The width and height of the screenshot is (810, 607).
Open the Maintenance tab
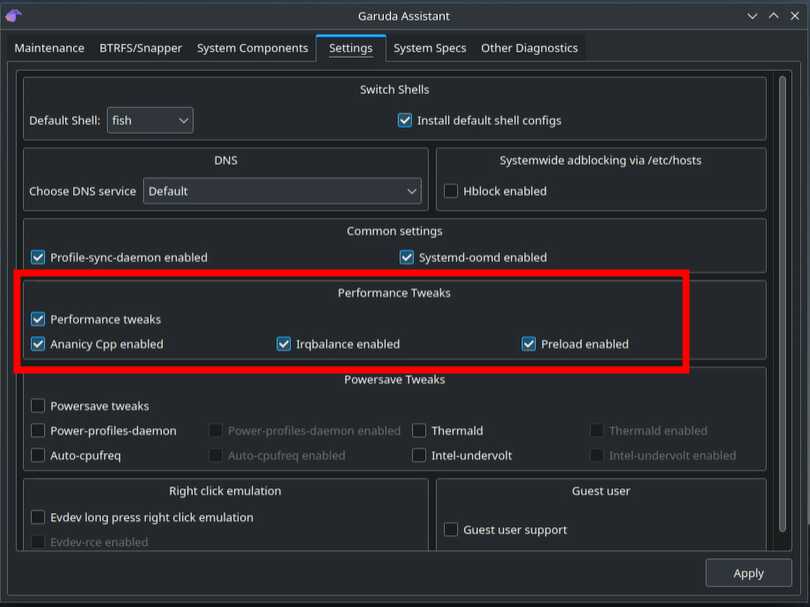(x=49, y=48)
